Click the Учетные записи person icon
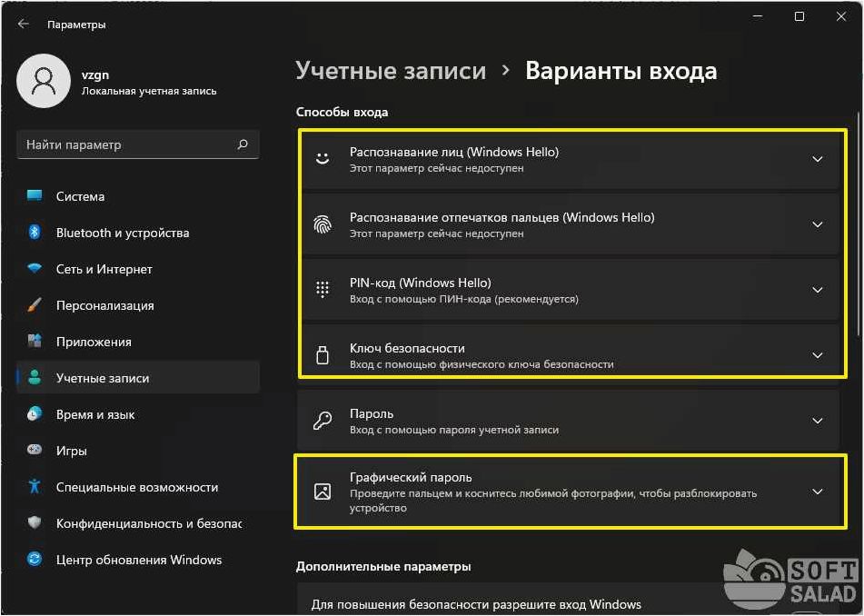This screenshot has height=616, width=864. [x=35, y=378]
